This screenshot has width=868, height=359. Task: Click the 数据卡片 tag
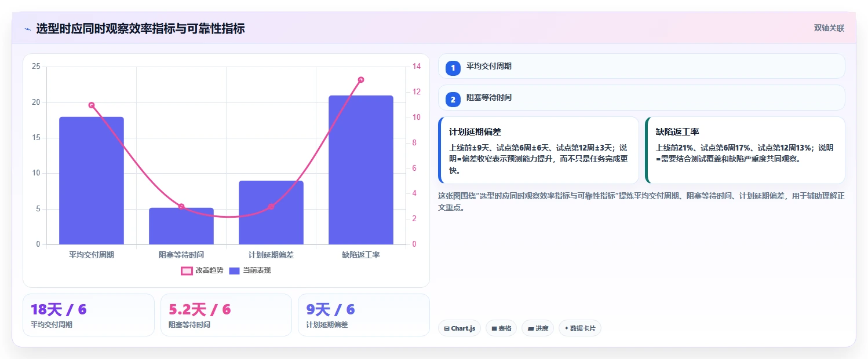pos(580,328)
